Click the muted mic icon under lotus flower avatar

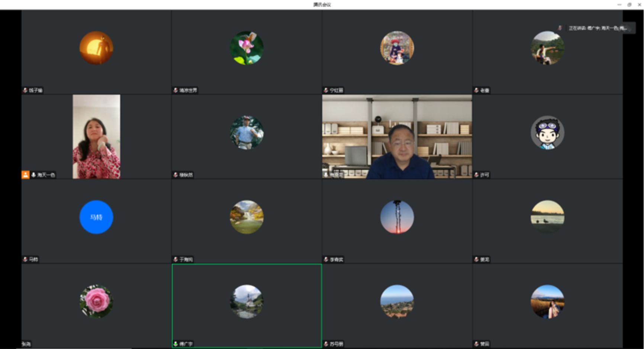tap(176, 90)
